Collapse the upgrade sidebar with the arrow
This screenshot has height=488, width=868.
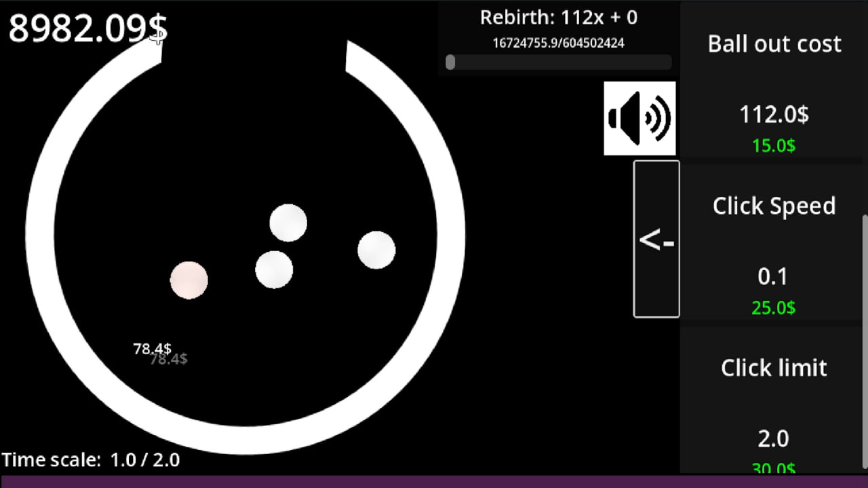[656, 239]
